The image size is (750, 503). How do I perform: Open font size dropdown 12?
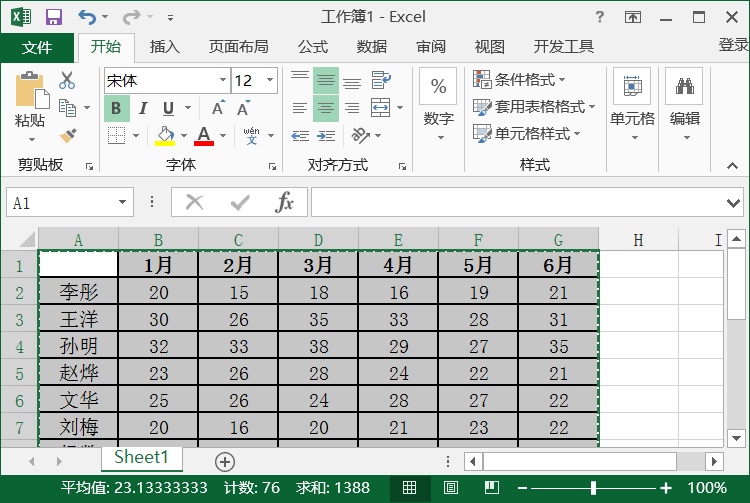point(270,80)
